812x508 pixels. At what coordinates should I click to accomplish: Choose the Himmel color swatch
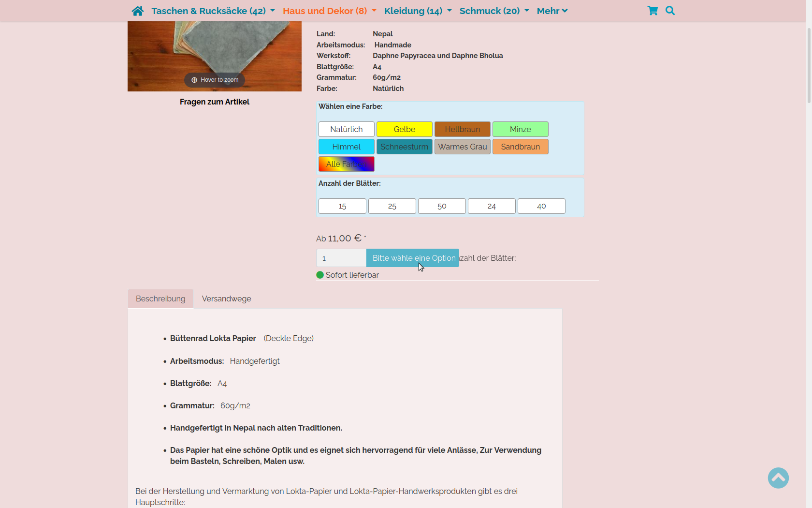[347, 147]
